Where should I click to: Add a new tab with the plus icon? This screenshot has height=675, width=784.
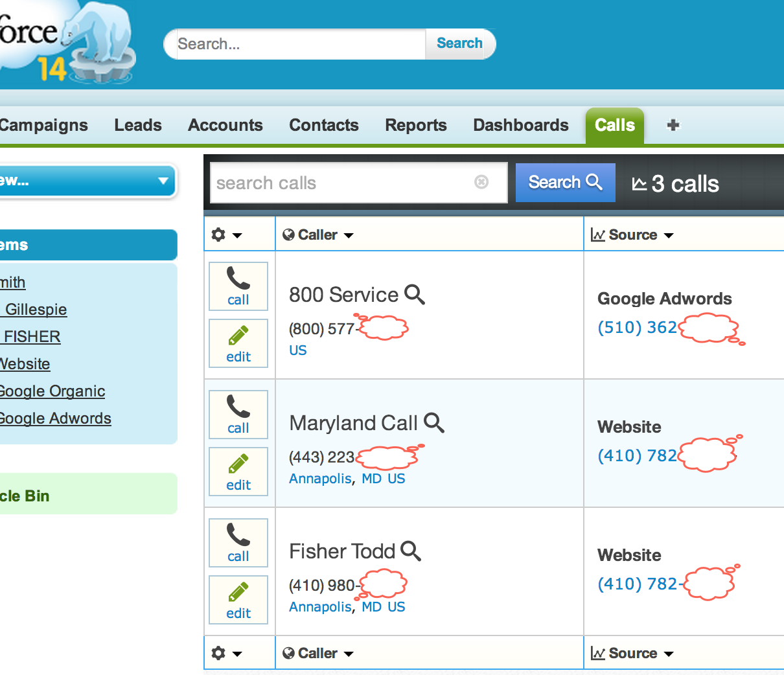point(673,125)
